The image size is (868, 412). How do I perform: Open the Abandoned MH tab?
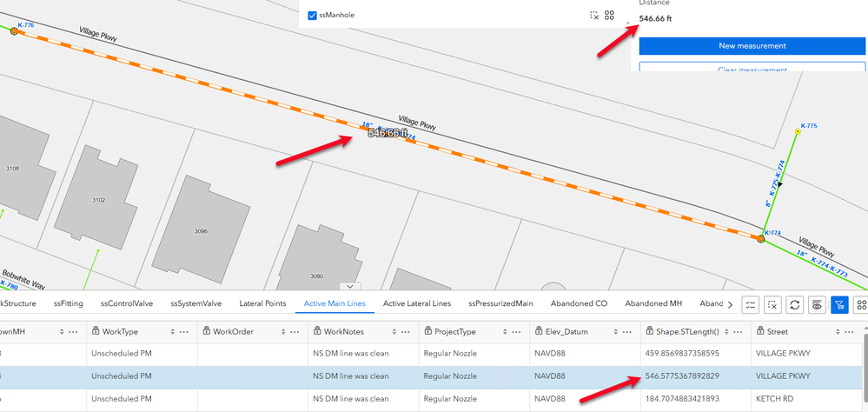[x=653, y=303]
